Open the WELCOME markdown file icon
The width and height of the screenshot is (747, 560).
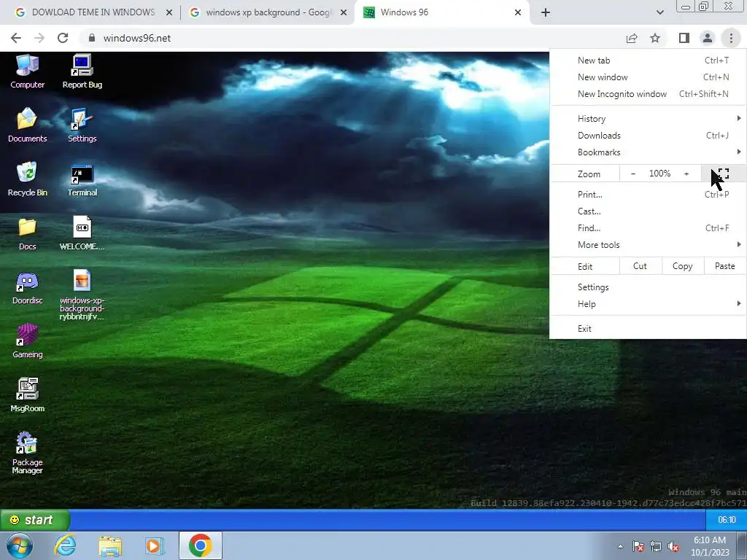point(82,233)
